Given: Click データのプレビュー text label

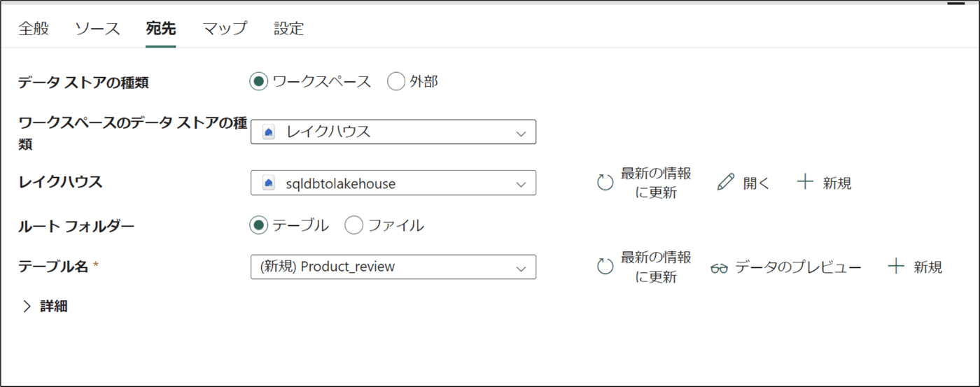Looking at the screenshot, I should [x=799, y=267].
